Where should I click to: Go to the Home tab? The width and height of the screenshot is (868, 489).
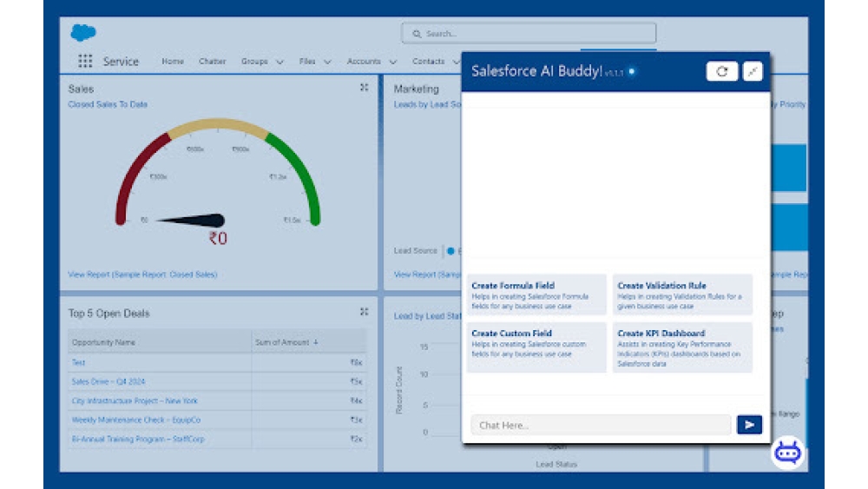173,62
